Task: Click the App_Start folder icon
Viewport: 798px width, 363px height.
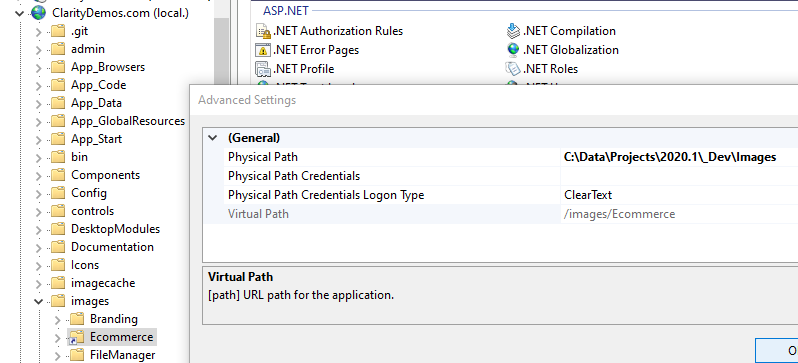Action: pos(58,139)
